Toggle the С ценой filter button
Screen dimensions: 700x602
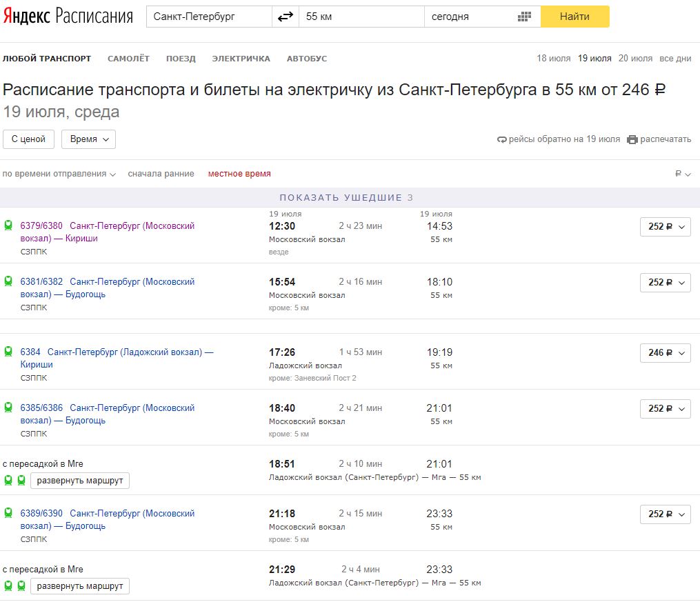[x=28, y=139]
